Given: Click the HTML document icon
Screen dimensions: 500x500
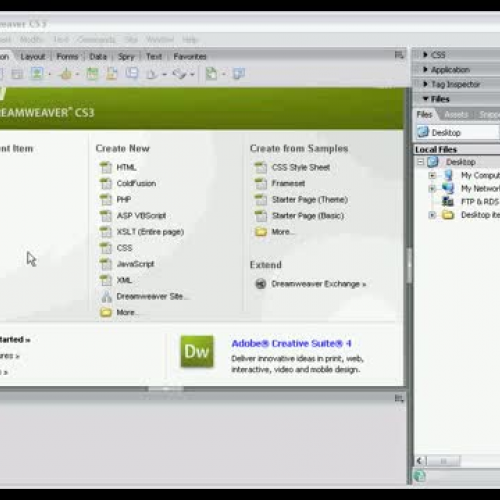Looking at the screenshot, I should (106, 167).
